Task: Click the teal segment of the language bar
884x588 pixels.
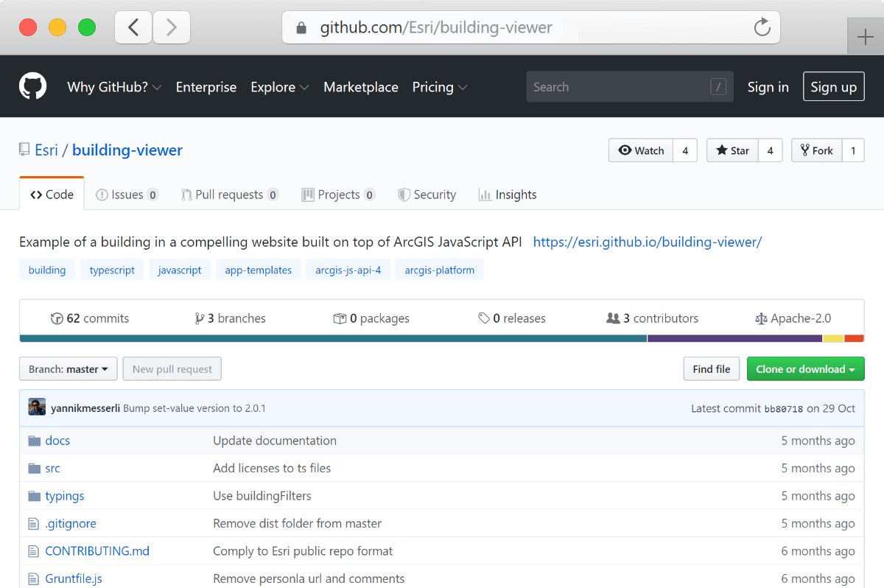Action: click(x=333, y=338)
